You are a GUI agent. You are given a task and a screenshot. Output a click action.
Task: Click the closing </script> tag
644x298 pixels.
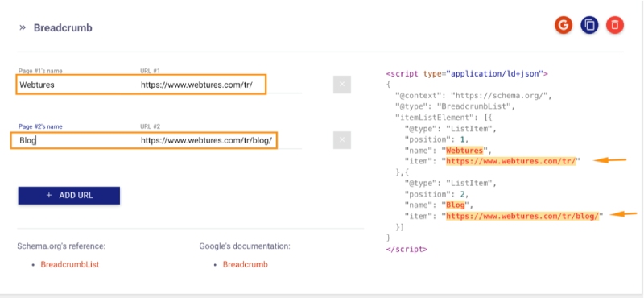click(407, 249)
